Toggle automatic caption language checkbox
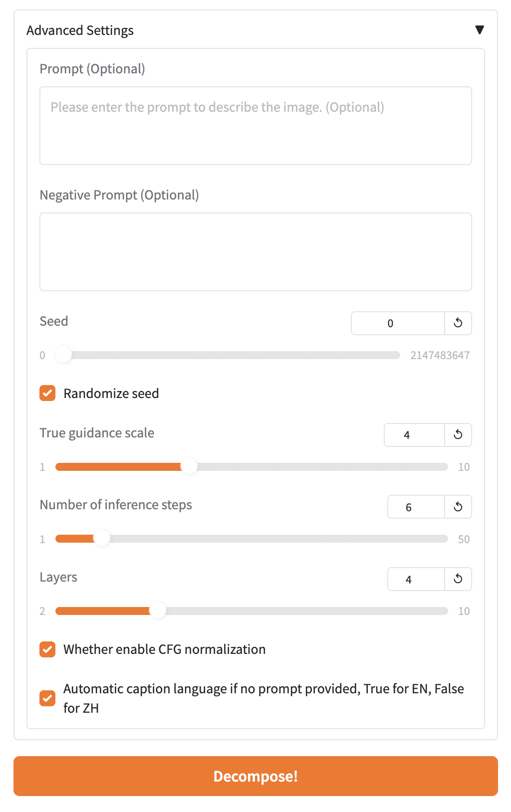Viewport: 511px width, 812px height. pyautogui.click(x=47, y=698)
